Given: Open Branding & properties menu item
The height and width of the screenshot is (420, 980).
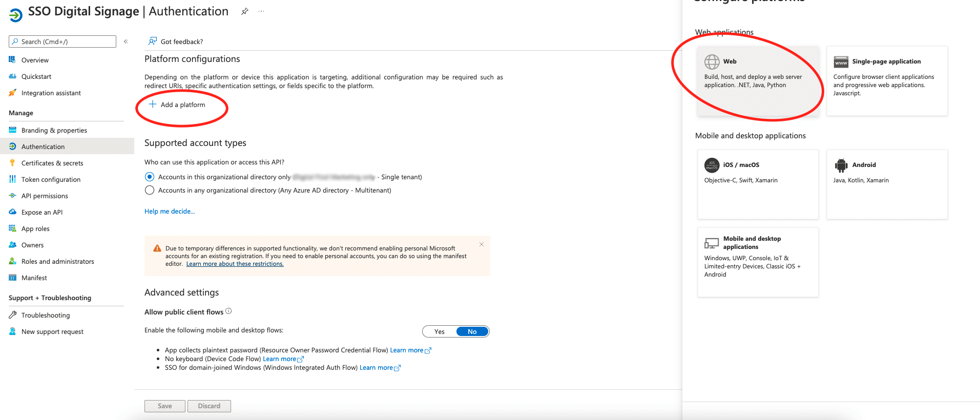Looking at the screenshot, I should [54, 130].
